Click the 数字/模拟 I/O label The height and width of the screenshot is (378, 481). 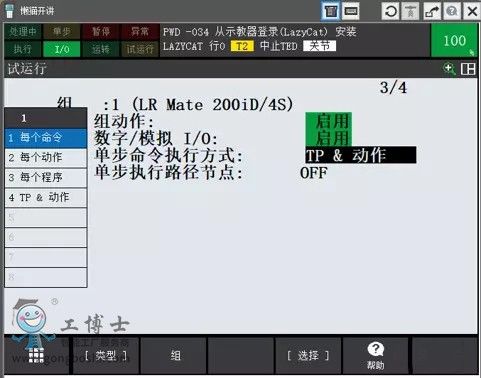[x=156, y=138]
